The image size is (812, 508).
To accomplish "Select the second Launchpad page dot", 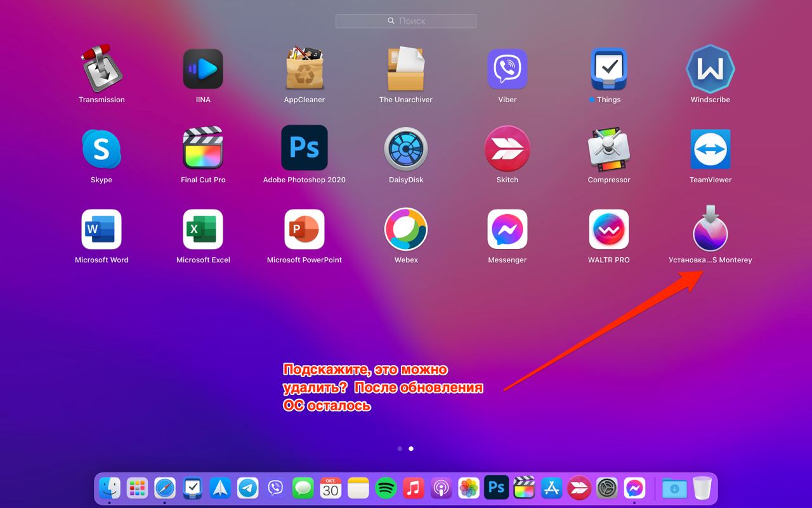I will tap(411, 448).
